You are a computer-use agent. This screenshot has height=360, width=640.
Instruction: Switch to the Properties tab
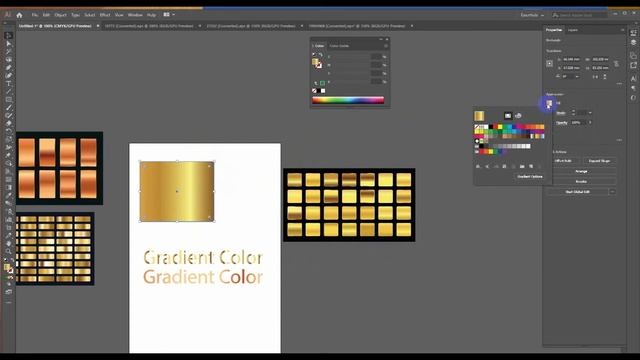(554, 30)
